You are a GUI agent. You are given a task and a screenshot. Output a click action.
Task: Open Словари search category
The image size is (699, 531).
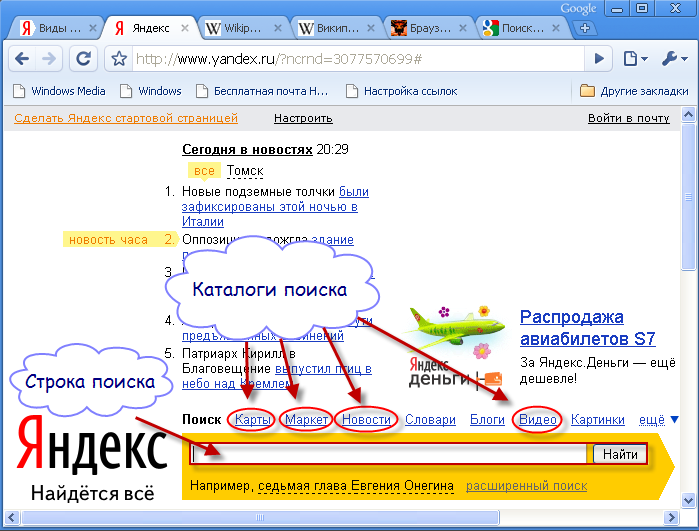pyautogui.click(x=430, y=420)
